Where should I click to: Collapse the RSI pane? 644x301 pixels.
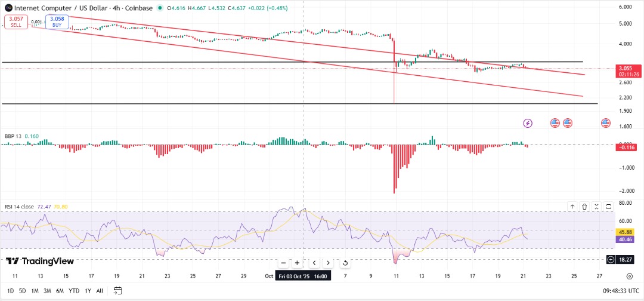click(597, 207)
